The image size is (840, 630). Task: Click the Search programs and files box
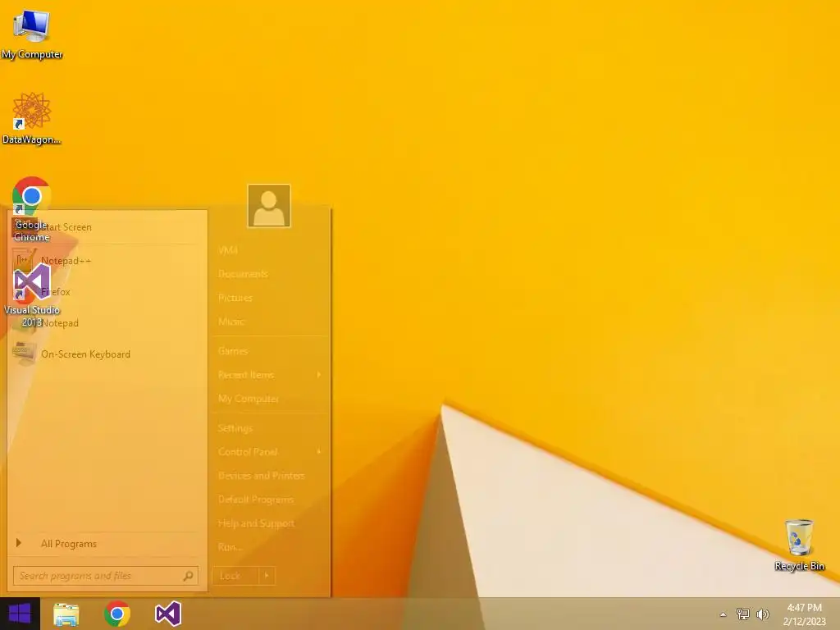coord(106,576)
